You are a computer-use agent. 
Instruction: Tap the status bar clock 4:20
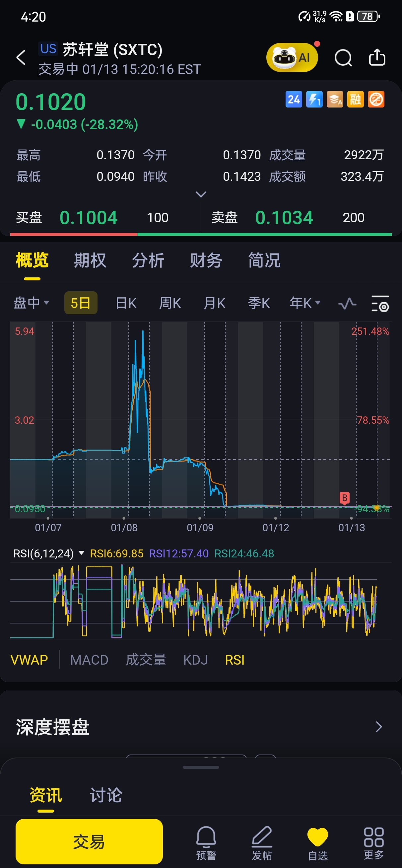coord(33,17)
